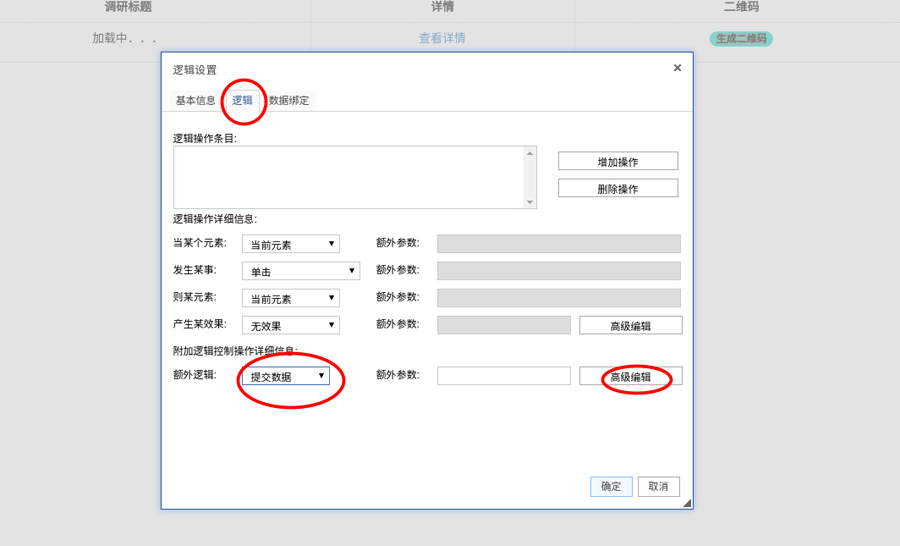Image resolution: width=900 pixels, height=546 pixels.
Task: Open the 产生某效果 dropdown showing 无效果
Action: [290, 325]
